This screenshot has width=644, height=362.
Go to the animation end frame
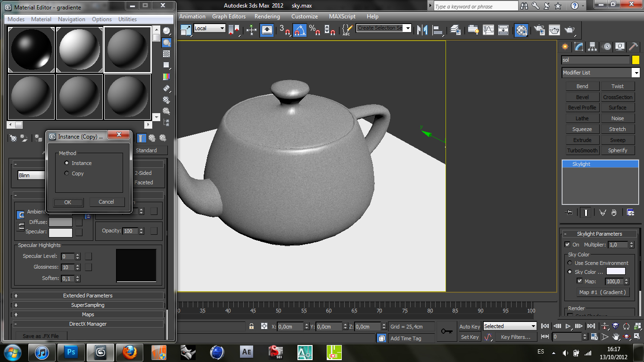point(591,326)
